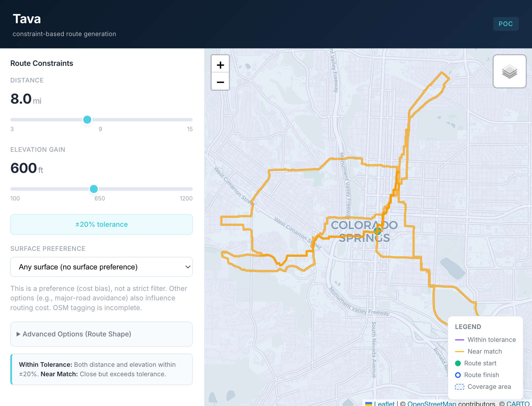
Task: Click the Route start marker in the legend
Action: tap(458, 363)
